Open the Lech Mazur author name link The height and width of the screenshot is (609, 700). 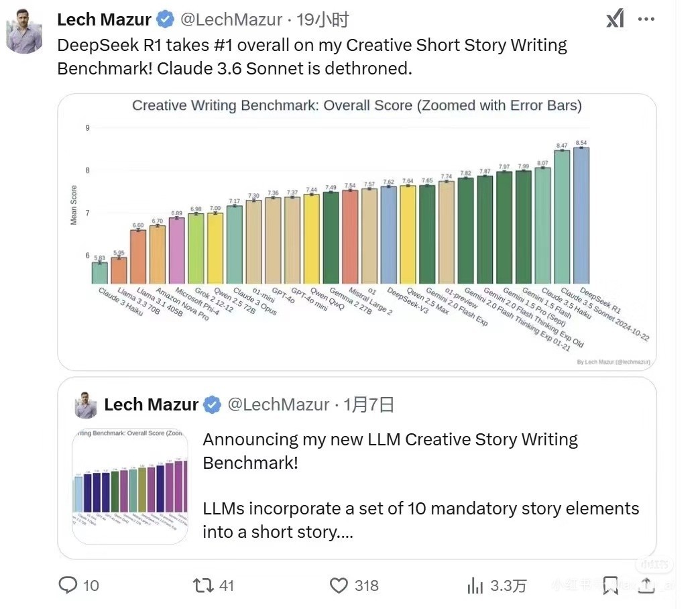tap(105, 19)
